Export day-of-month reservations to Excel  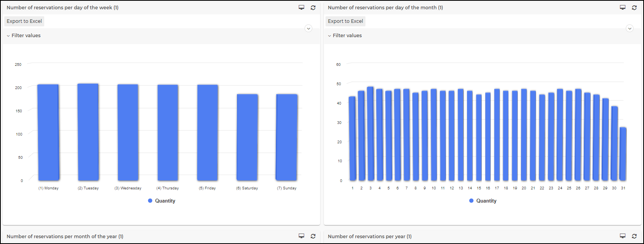point(346,21)
